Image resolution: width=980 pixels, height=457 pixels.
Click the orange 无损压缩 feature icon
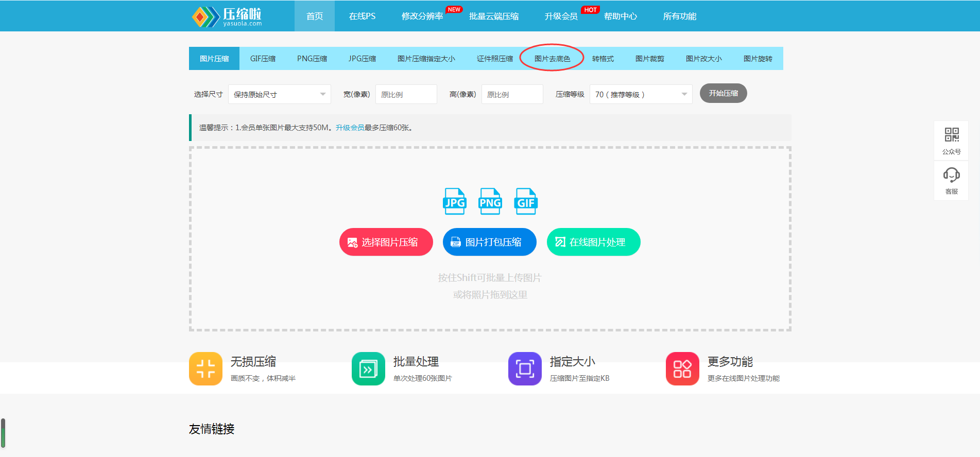click(205, 368)
